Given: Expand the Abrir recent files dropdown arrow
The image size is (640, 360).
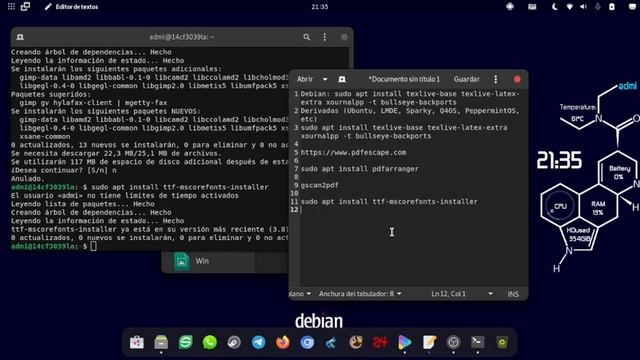Looking at the screenshot, I should coord(325,79).
